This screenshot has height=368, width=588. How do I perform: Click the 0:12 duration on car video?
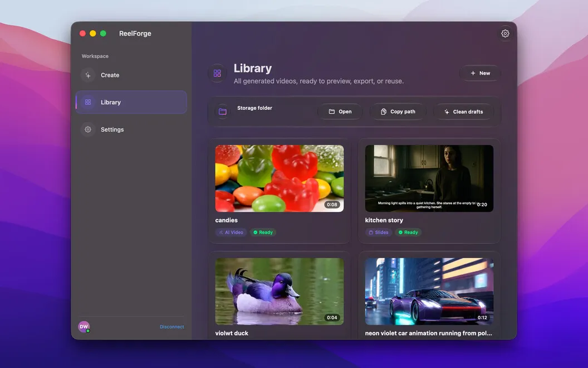point(482,318)
